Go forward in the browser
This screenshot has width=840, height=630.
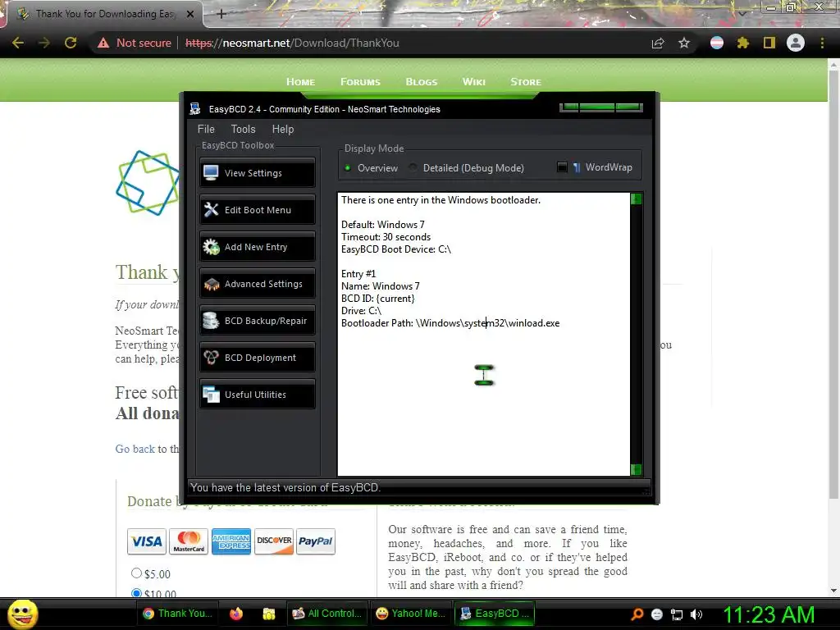tap(44, 43)
